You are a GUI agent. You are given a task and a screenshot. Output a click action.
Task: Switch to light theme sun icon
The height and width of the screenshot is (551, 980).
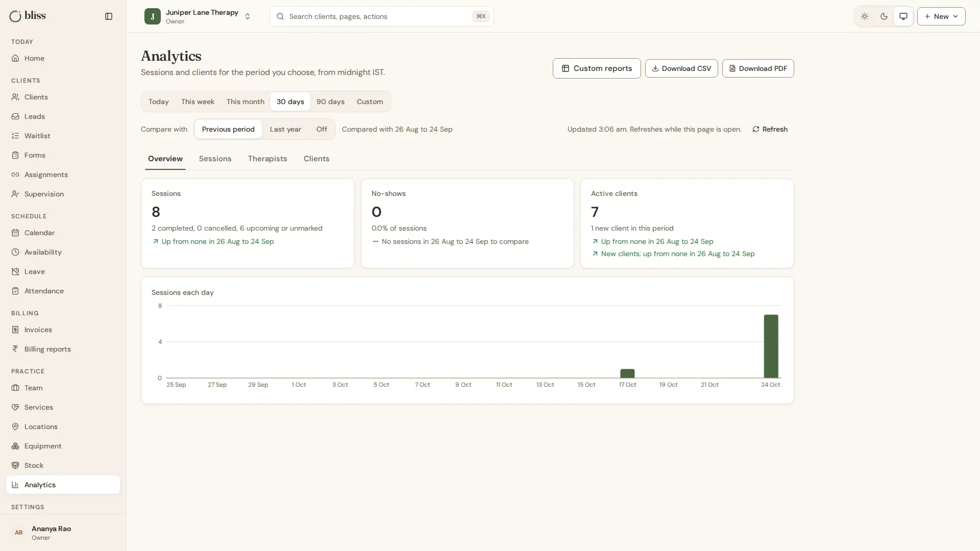865,16
